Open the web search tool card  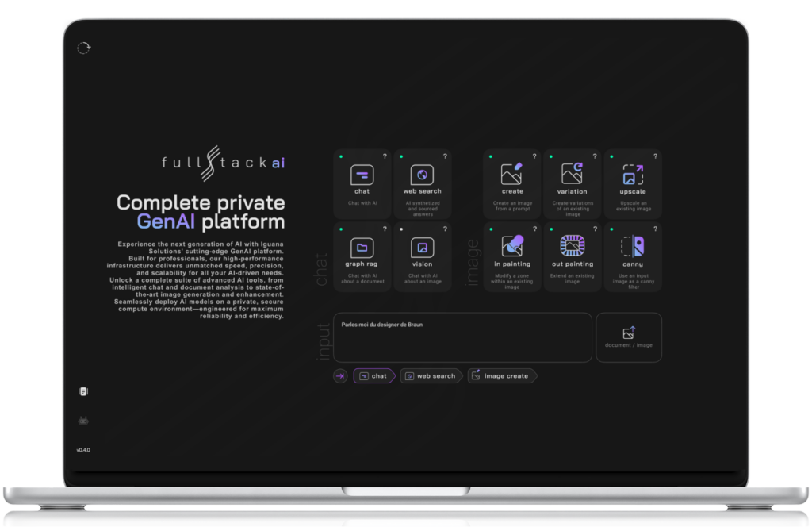[423, 184]
